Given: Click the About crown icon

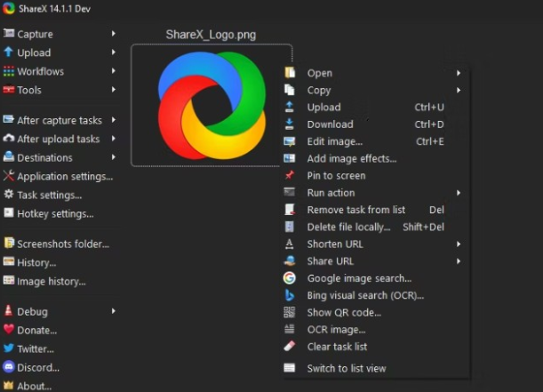Looking at the screenshot, I should pyautogui.click(x=9, y=386).
